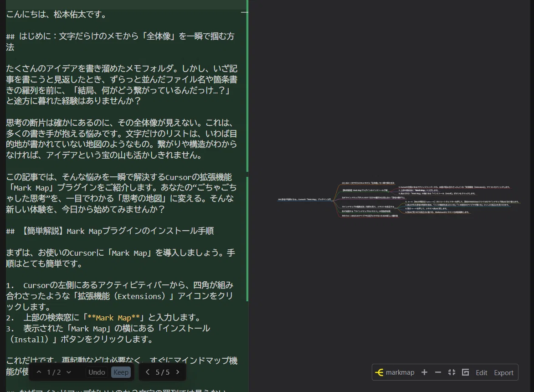This screenshot has width=534, height=392.
Task: Fit mind map to window icon
Action: pos(452,372)
